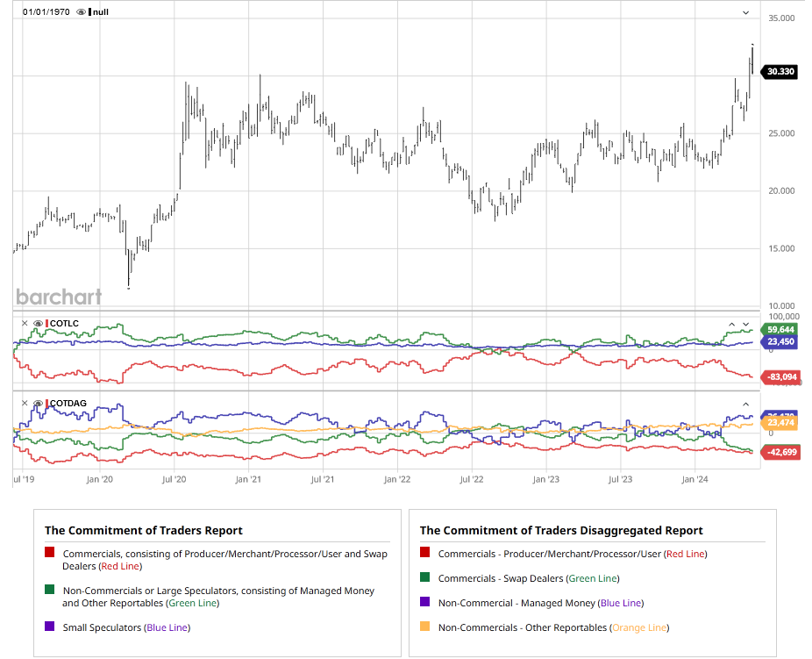Click the barchart watermark logo
Image resolution: width=812 pixels, height=659 pixels.
tap(59, 297)
